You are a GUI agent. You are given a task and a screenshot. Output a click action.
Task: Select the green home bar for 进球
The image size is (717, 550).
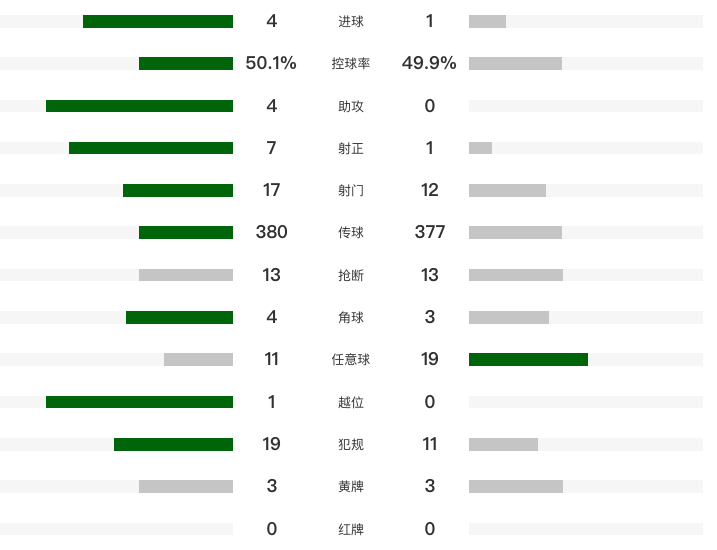point(158,21)
